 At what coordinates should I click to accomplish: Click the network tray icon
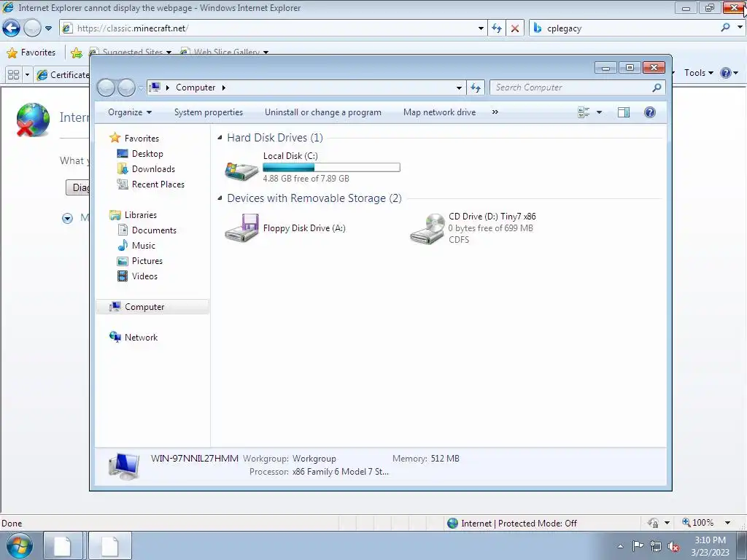(656, 547)
